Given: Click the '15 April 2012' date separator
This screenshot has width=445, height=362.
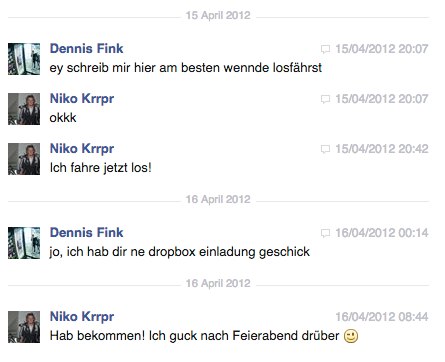Looking at the screenshot, I should pyautogui.click(x=218, y=15).
